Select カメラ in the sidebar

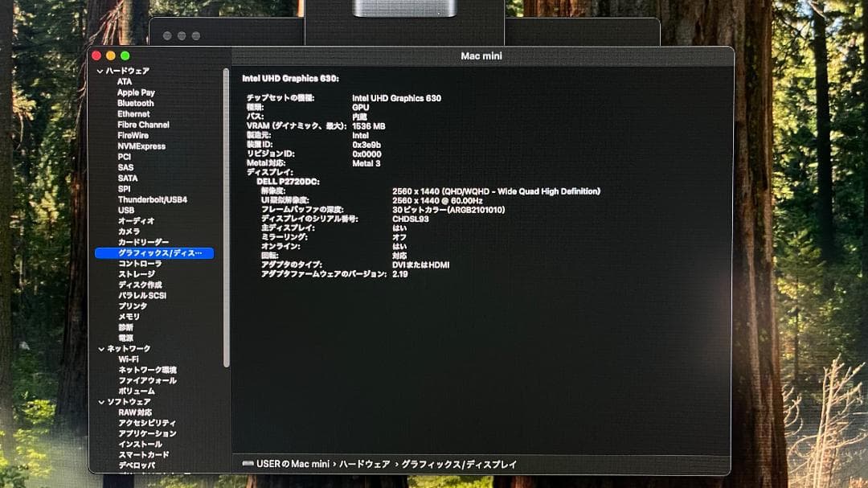[129, 232]
